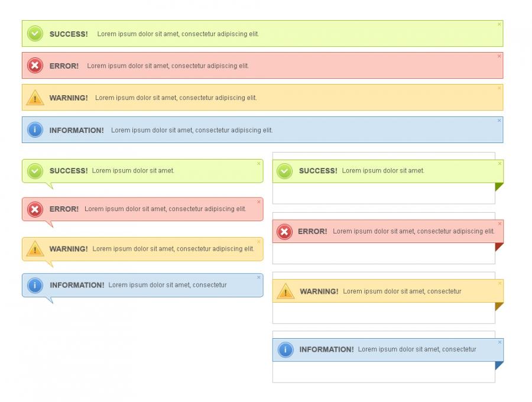532x402 pixels.
Task: Click the red error icon in the speech-bubble alert
Action: (x=35, y=209)
